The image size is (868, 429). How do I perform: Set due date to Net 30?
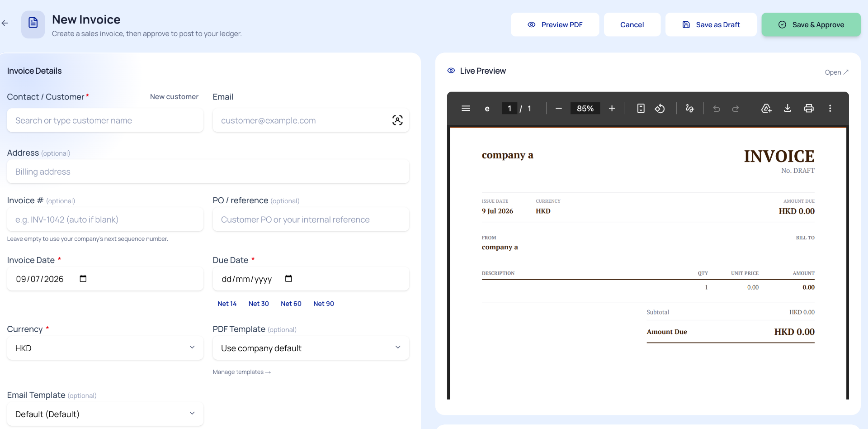259,304
